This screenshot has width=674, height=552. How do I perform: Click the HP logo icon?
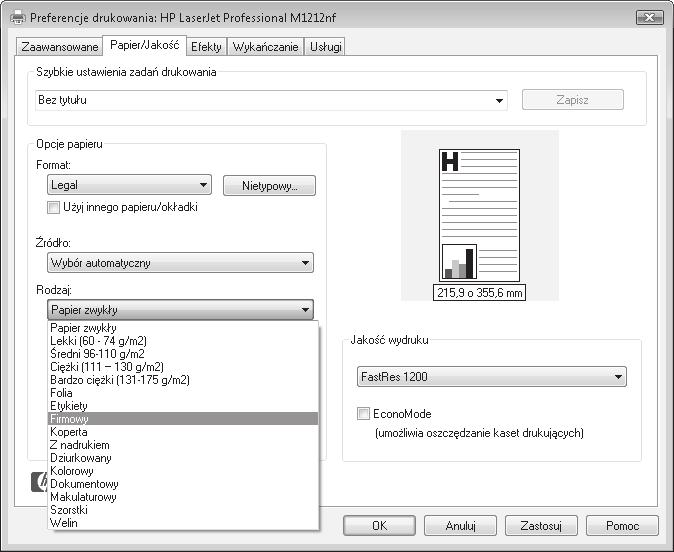[x=39, y=482]
